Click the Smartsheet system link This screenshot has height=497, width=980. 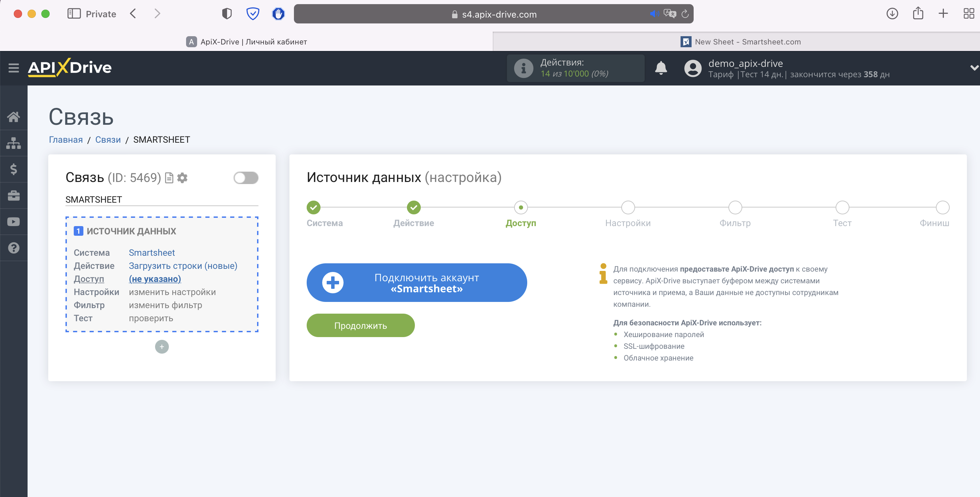pyautogui.click(x=152, y=253)
